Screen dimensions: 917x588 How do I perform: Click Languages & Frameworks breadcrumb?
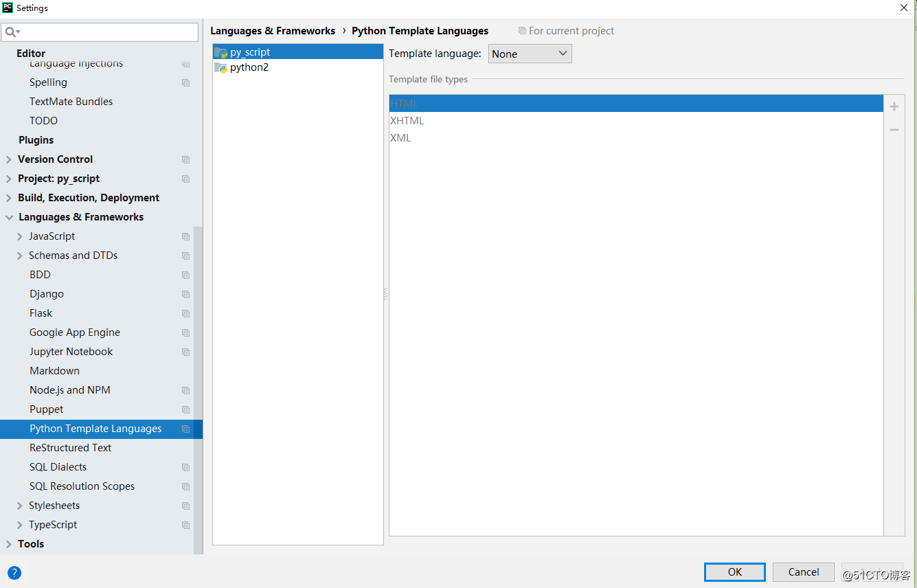click(x=273, y=31)
